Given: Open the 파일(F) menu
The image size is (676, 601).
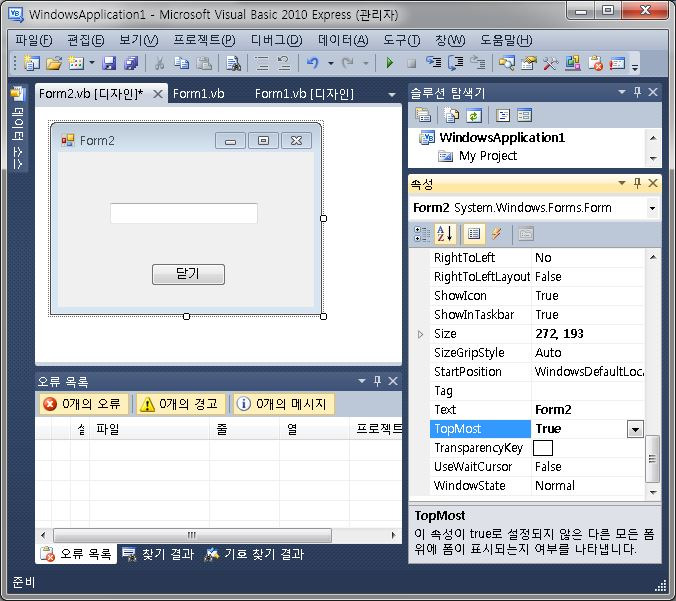Looking at the screenshot, I should (x=34, y=41).
